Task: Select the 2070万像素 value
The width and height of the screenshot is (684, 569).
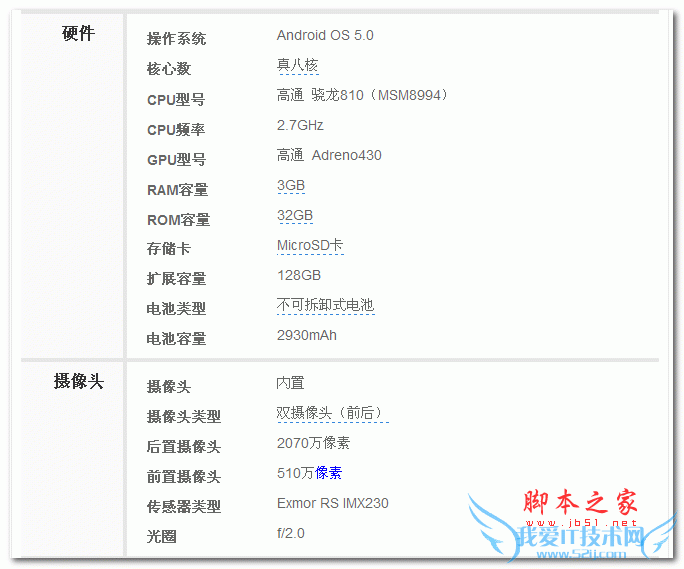Action: [313, 443]
